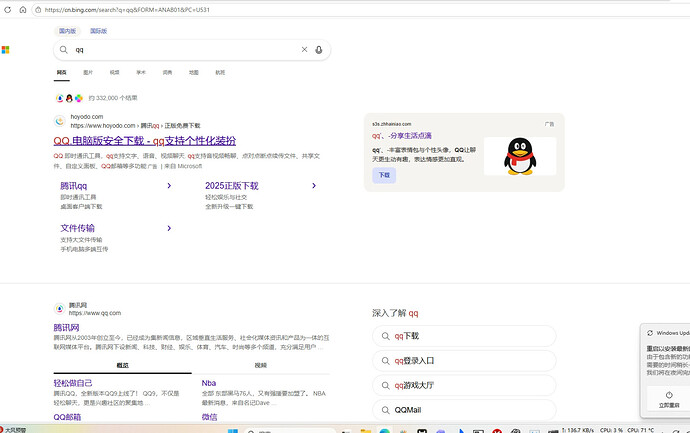Select the 网页 results tab

[x=62, y=73]
